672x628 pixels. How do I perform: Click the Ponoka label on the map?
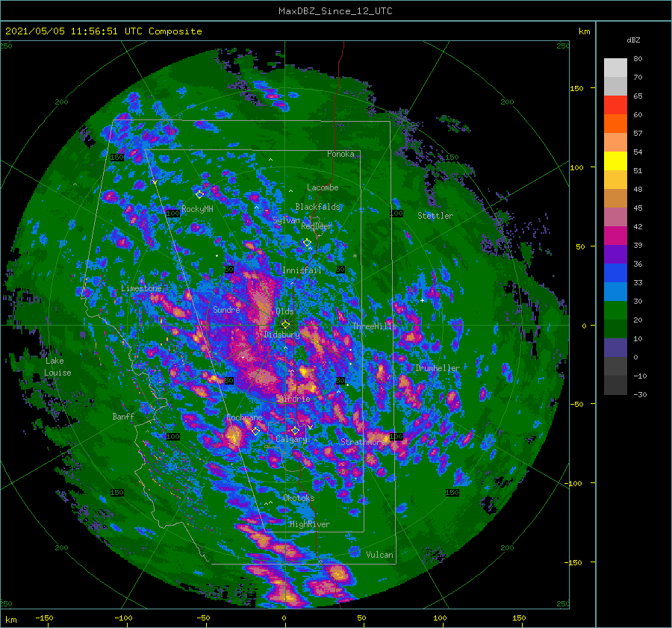click(x=340, y=154)
